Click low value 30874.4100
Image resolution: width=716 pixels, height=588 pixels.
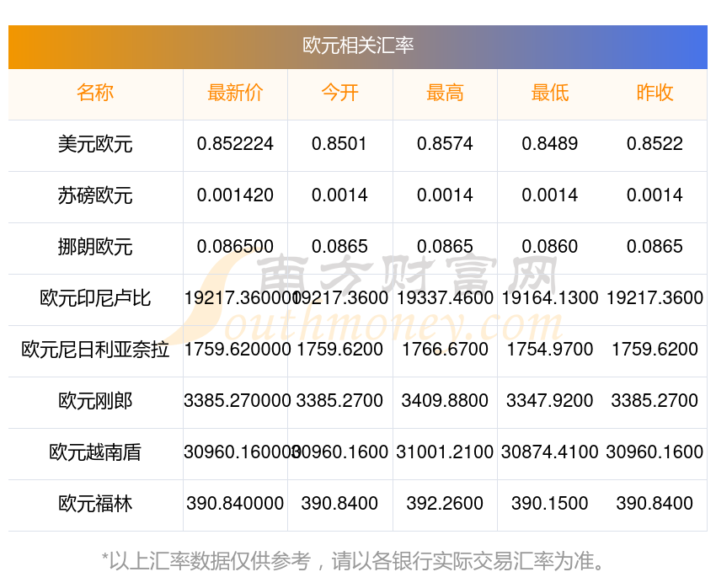[550, 452]
